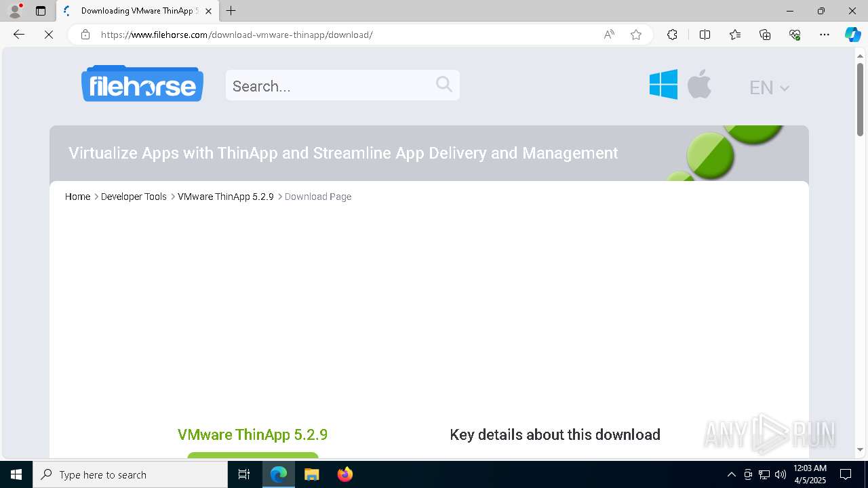868x488 pixels.
Task: Show hidden system tray icons
Action: pos(731,474)
